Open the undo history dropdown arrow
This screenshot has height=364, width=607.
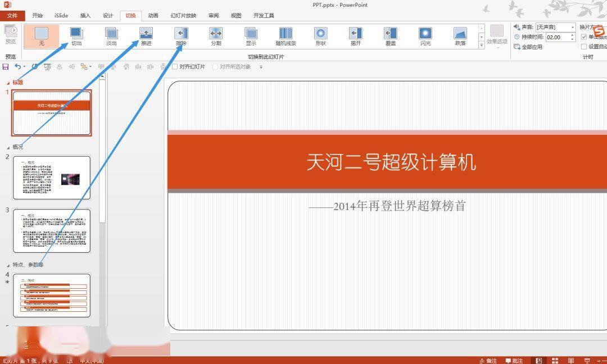(x=24, y=66)
